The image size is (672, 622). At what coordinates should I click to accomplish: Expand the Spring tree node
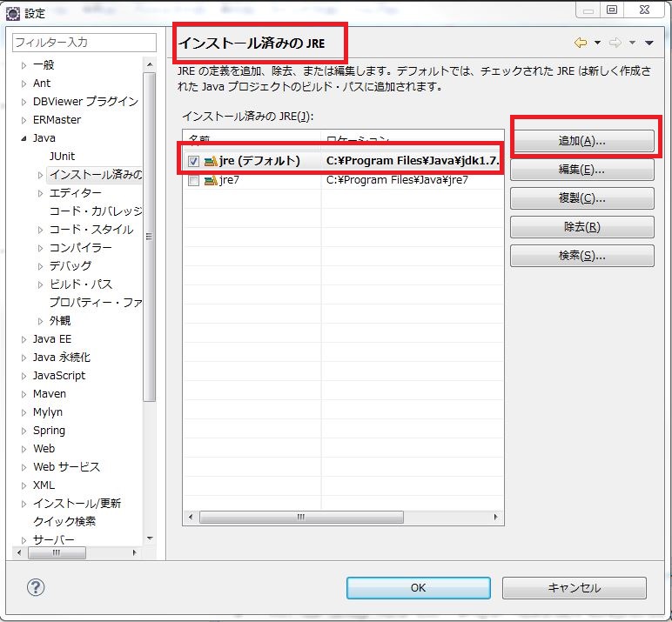coord(24,431)
